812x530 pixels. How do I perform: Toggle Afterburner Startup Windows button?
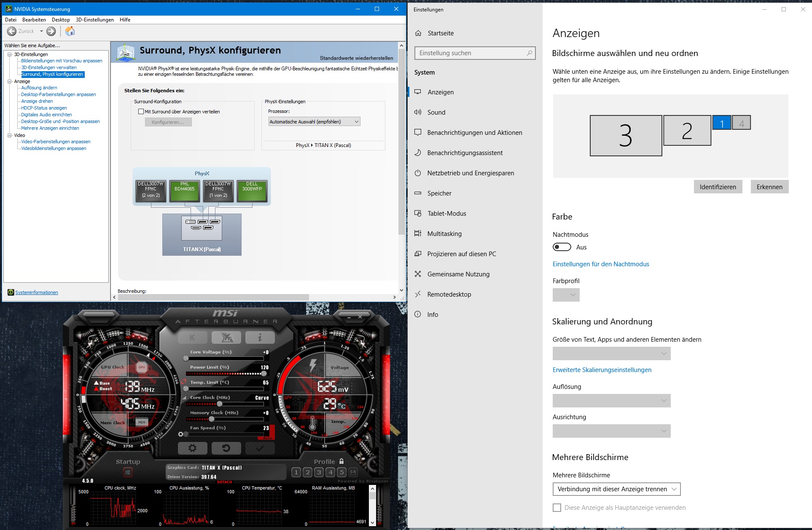click(x=128, y=472)
